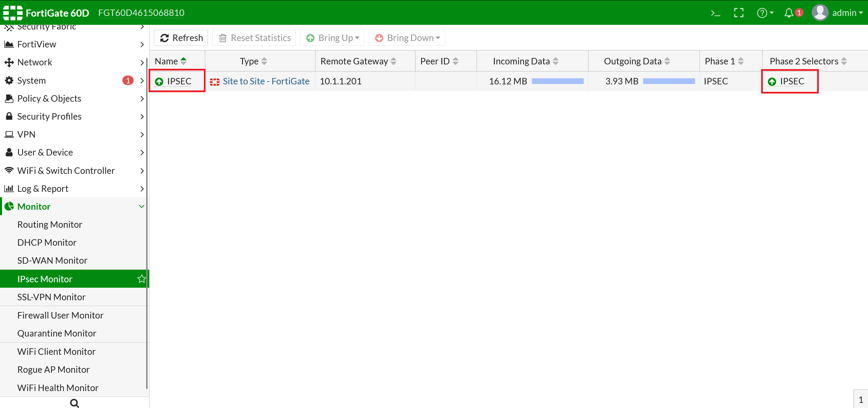Open Rogue AP Monitor page

pyautogui.click(x=53, y=369)
